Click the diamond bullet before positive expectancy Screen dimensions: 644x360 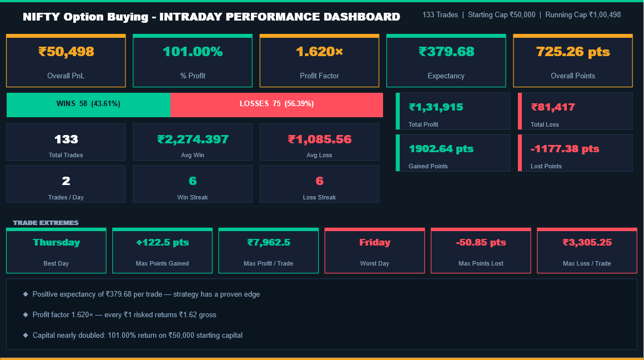26,294
